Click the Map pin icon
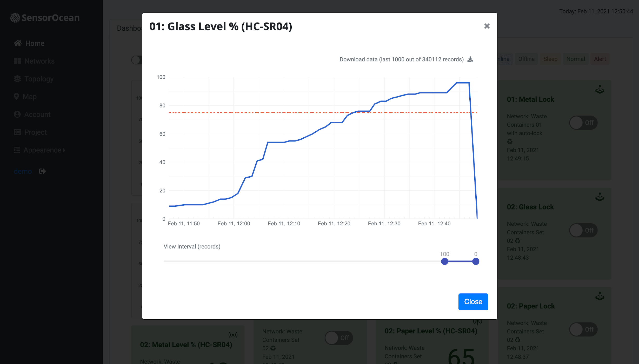Screen dimensions: 639x364 [16, 97]
